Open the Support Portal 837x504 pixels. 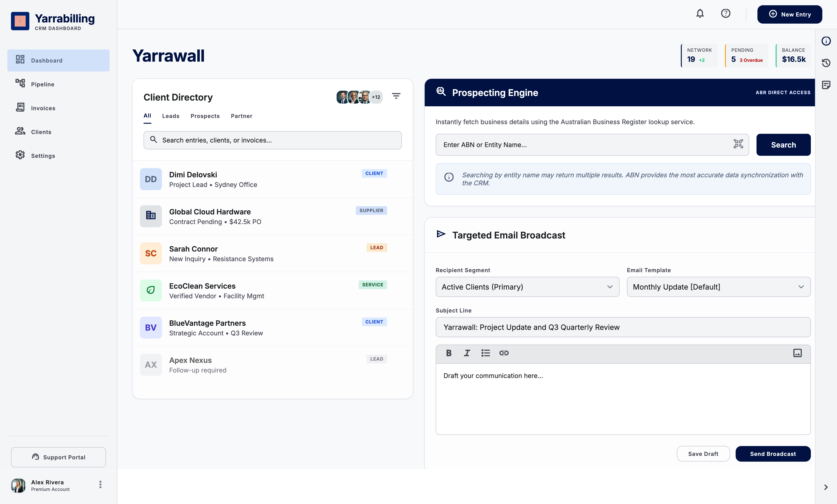point(58,457)
